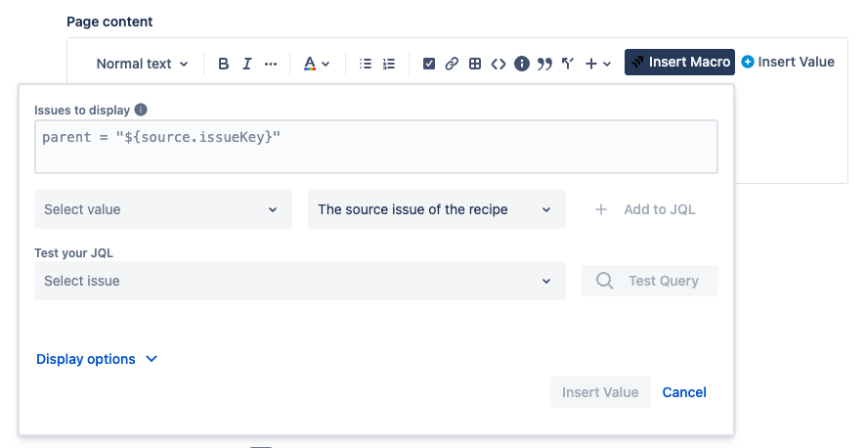The width and height of the screenshot is (868, 448).
Task: Insert a table from the toolbar
Action: (475, 64)
